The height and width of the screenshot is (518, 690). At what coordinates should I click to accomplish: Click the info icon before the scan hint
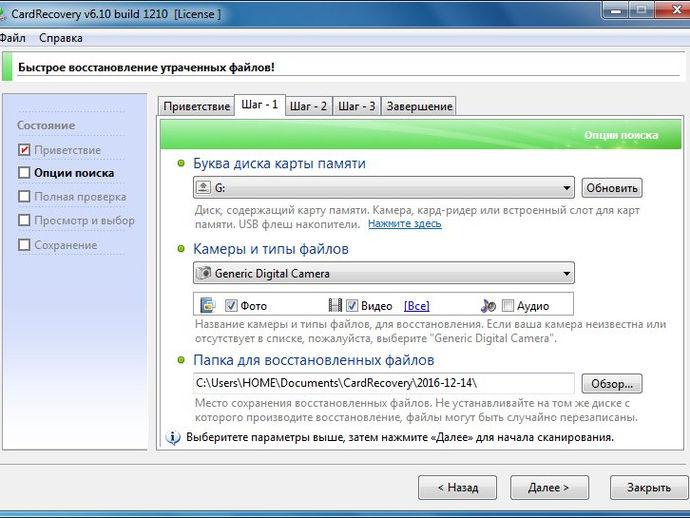tap(173, 437)
